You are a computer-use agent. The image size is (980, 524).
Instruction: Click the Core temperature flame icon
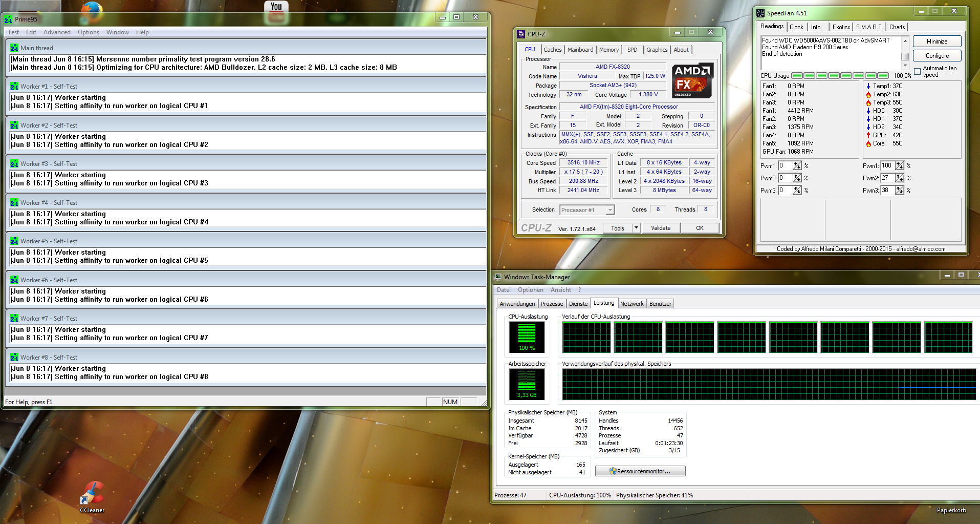click(868, 143)
